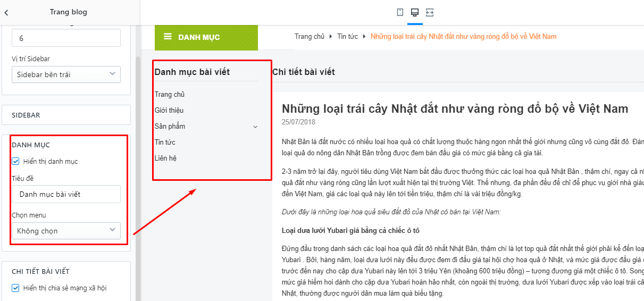Click the article title heading
Screen dimensions: 644x301
pos(455,109)
